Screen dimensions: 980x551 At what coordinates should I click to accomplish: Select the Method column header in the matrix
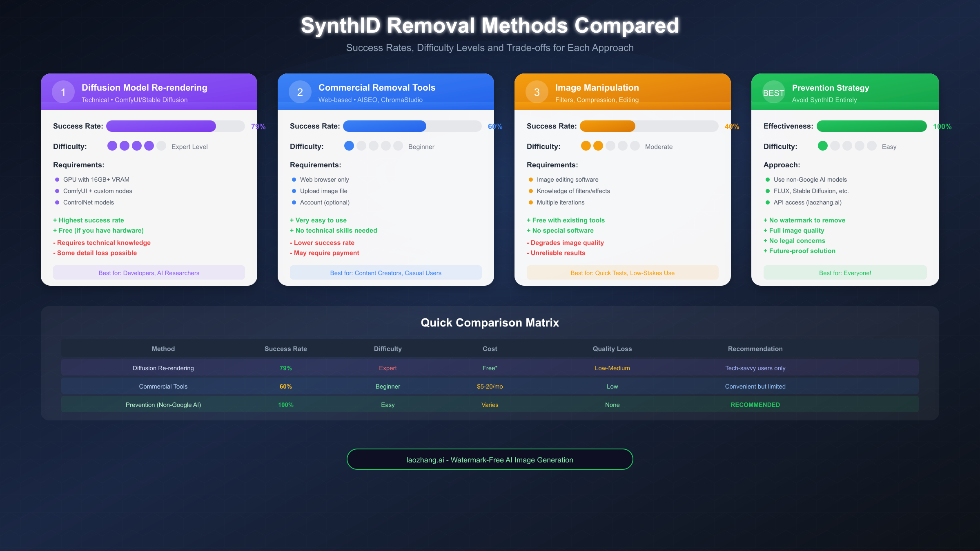click(163, 349)
